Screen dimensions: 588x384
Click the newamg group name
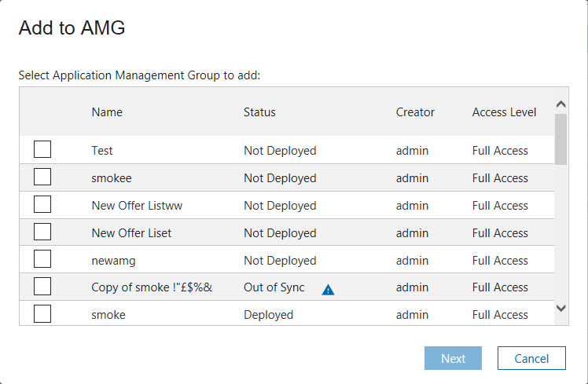(x=115, y=260)
